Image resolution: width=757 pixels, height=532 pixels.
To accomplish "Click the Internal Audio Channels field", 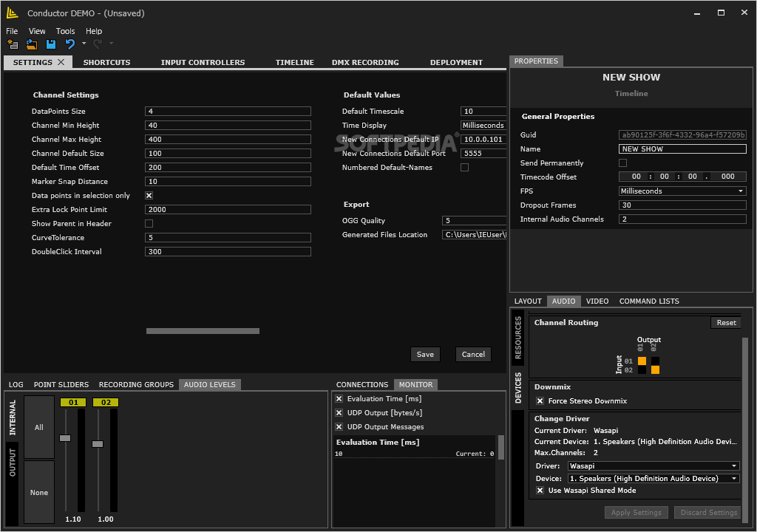I will point(682,219).
